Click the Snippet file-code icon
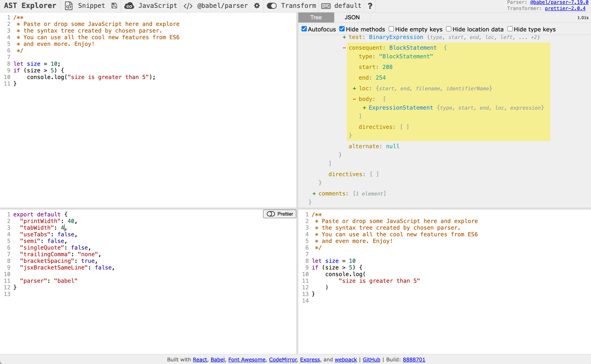The image size is (591, 364). tap(69, 6)
